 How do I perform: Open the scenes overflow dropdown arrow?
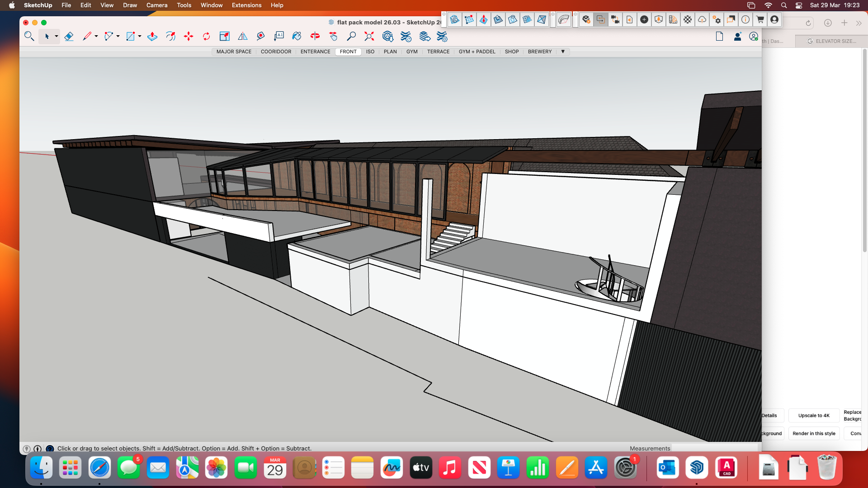[x=563, y=52]
